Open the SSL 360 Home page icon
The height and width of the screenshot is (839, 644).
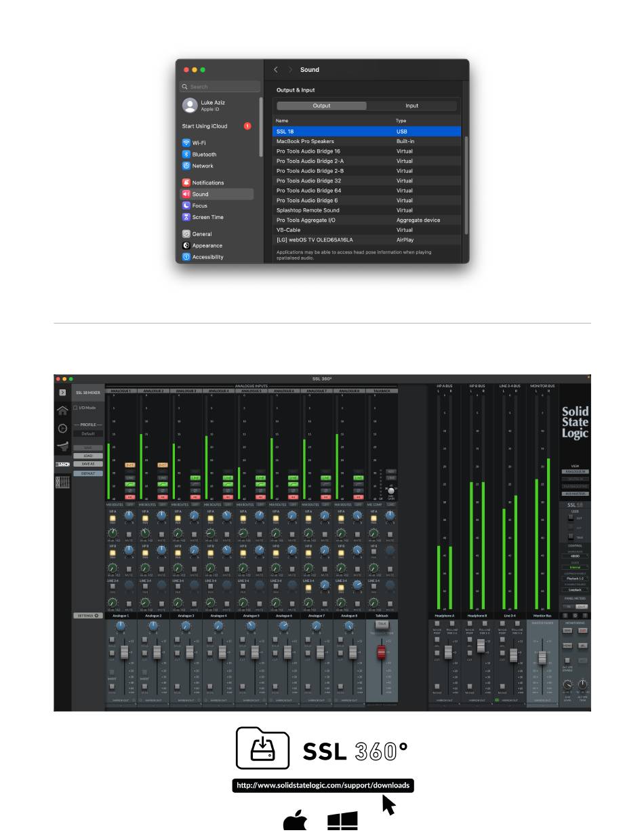[62, 410]
